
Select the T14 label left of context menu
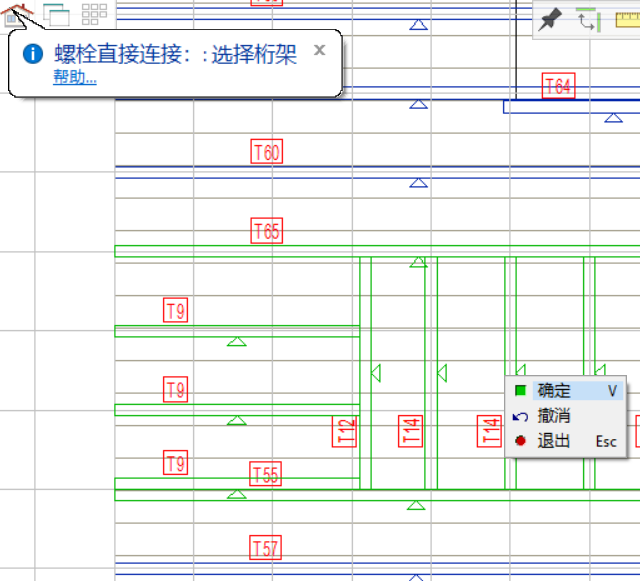click(489, 432)
